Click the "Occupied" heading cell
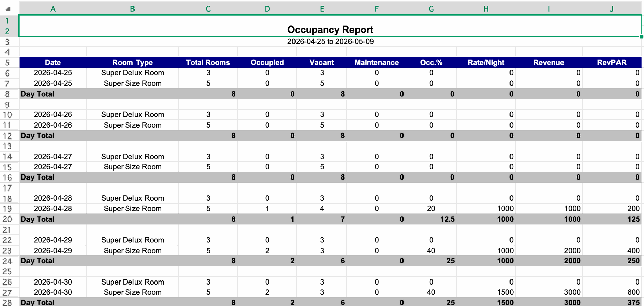 coord(267,62)
